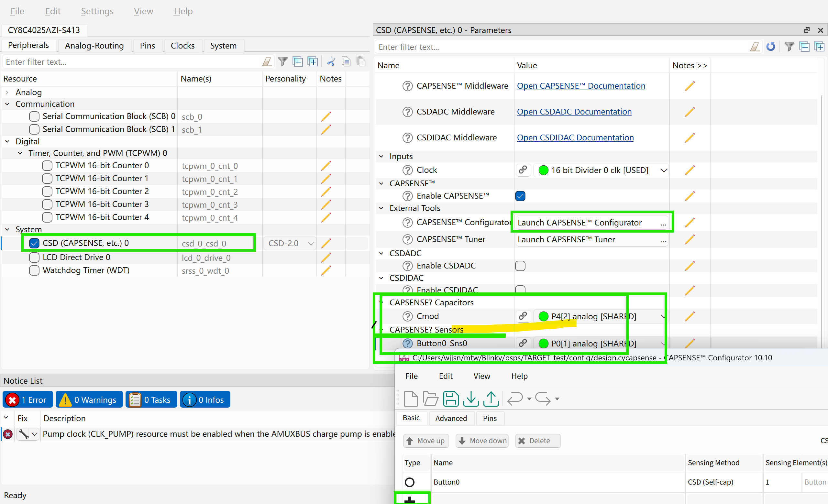Tick the Enable CSDADC checkbox

click(x=520, y=266)
